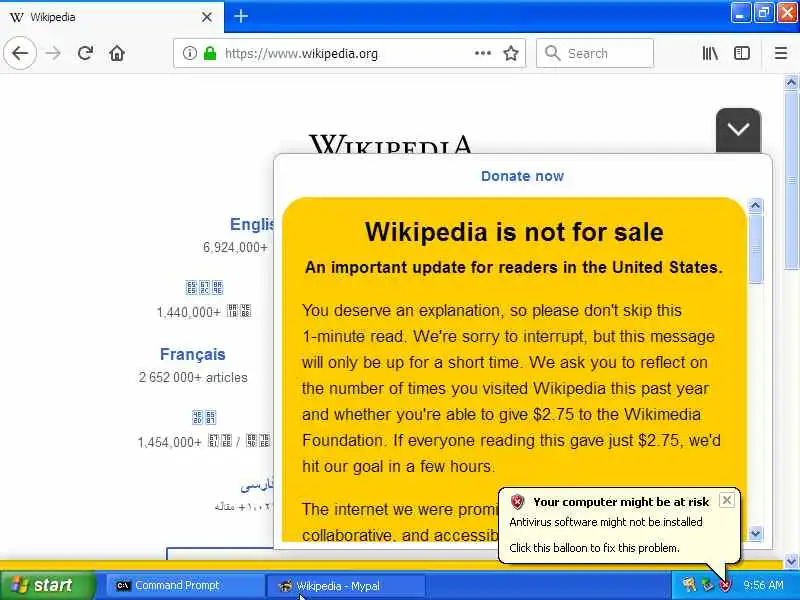Open the Français Wikipedia link
Screen dimensions: 800x600
[x=192, y=354]
